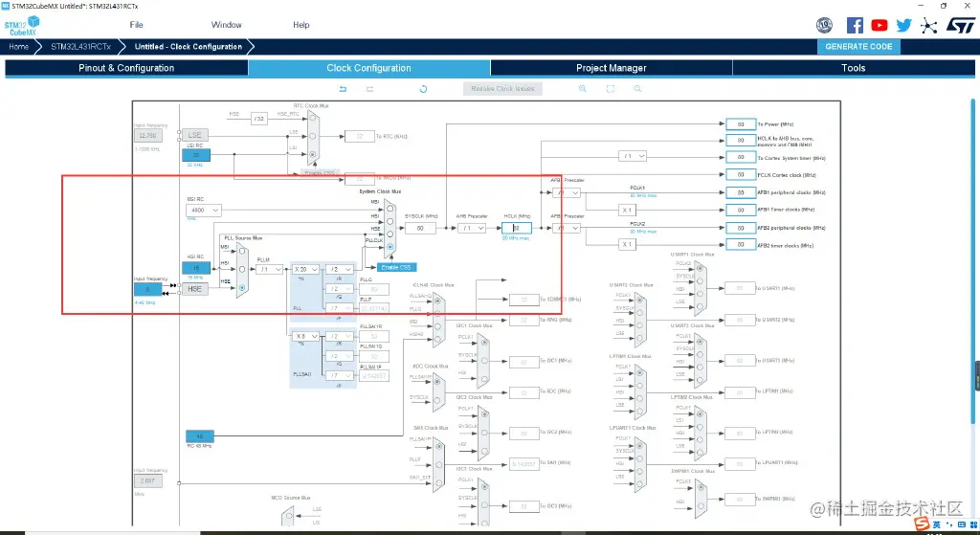This screenshot has height=535, width=980.
Task: Fit the clock tree to window
Action: (x=610, y=89)
